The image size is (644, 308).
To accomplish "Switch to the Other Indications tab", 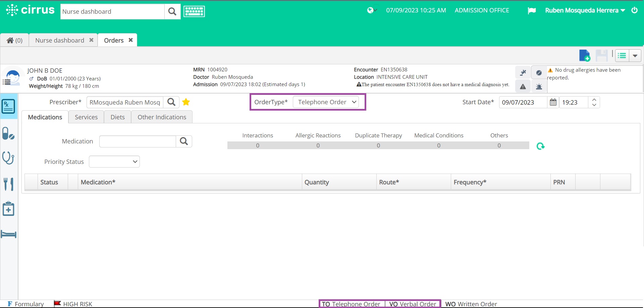I will [x=162, y=117].
